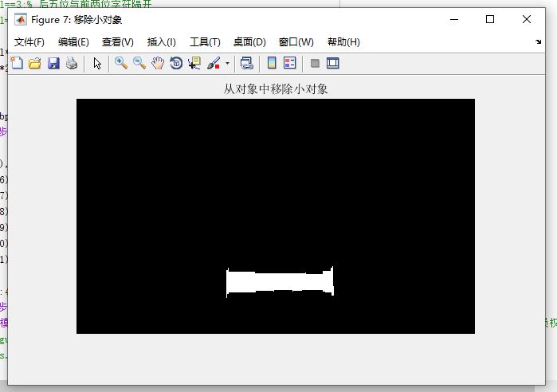Show plot tools and dock figure
The height and width of the screenshot is (392, 557).
333,63
